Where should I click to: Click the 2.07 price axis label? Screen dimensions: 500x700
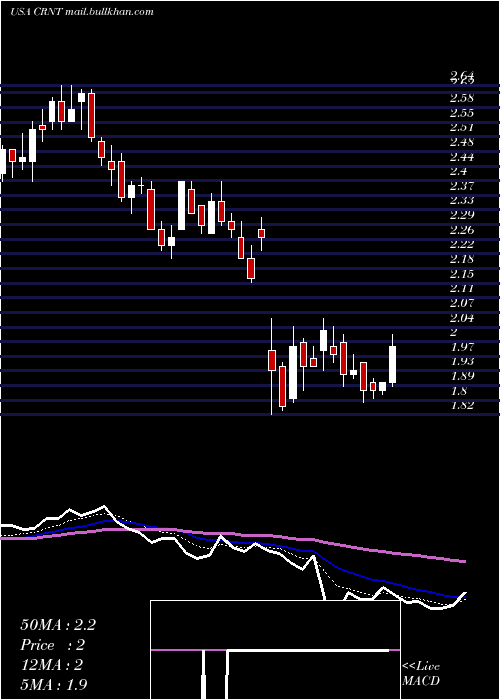462,303
